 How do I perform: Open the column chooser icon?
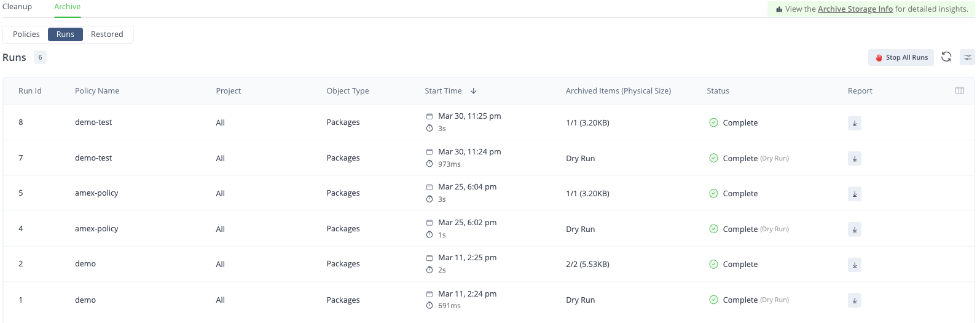(x=960, y=90)
